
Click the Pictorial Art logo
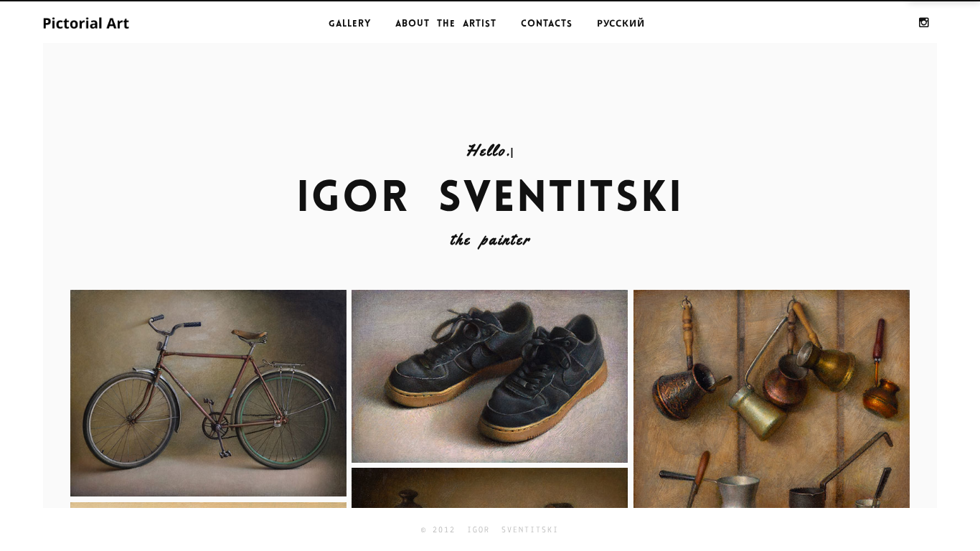click(x=86, y=23)
